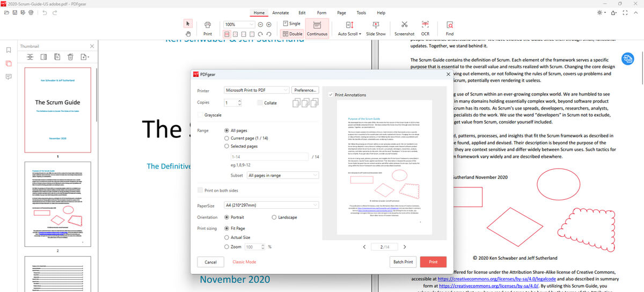The height and width of the screenshot is (292, 644).
Task: Click the page range 1-14 field
Action: click(x=269, y=157)
